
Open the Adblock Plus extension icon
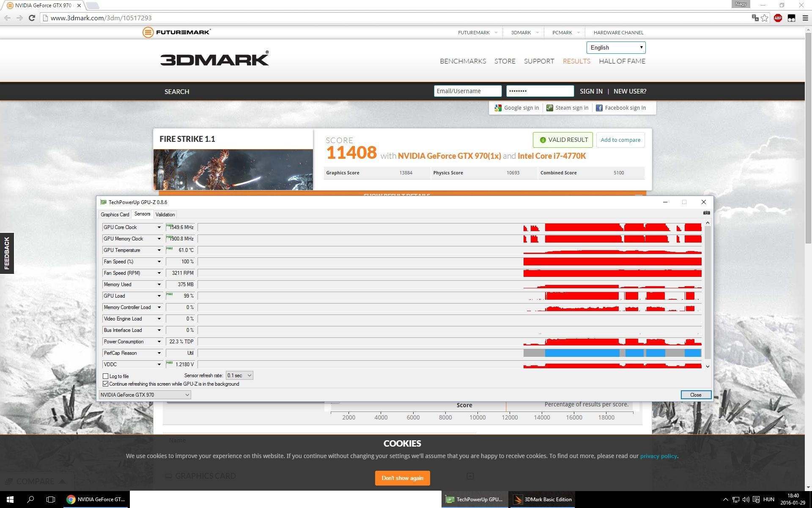[778, 18]
